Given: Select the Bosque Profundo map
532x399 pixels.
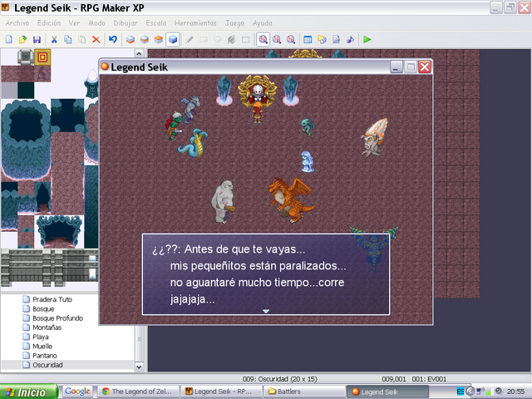Looking at the screenshot, I should (57, 318).
